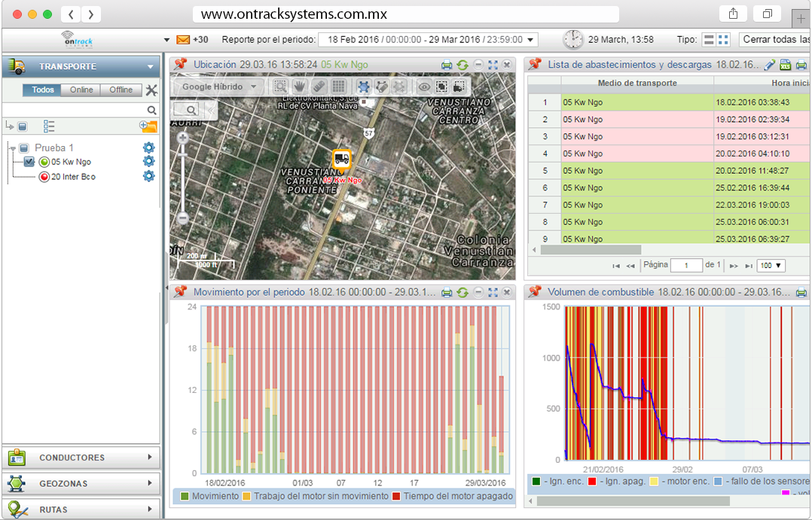The width and height of the screenshot is (812, 520).
Task: Collapse the Prueba 1 tree group
Action: (13, 148)
